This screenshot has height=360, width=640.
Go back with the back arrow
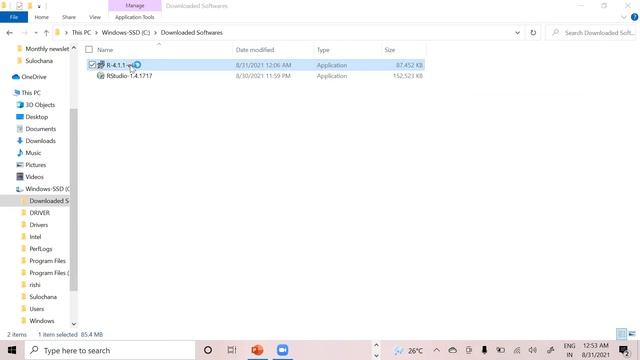click(9, 33)
